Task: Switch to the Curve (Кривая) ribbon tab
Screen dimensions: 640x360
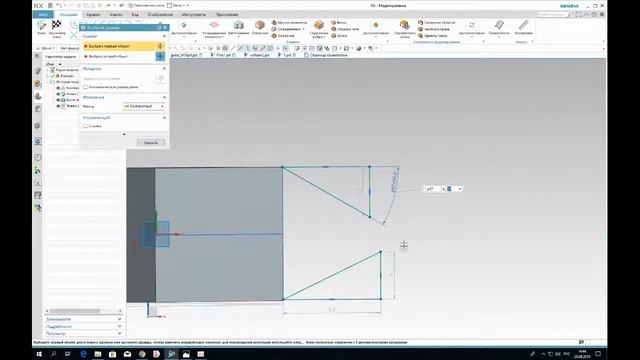Action: 93,14
